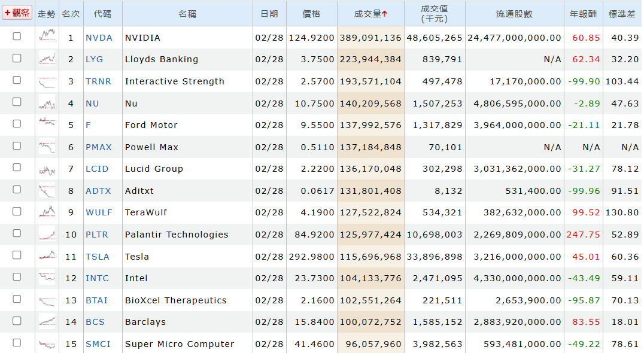Open Super Micro Computer trend sparkline
The height and width of the screenshot is (353, 644).
tap(47, 344)
